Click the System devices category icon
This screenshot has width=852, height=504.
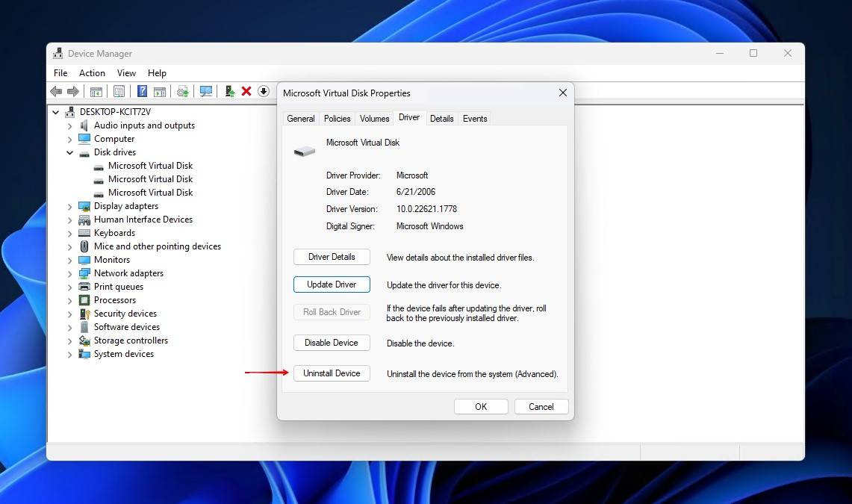[84, 354]
